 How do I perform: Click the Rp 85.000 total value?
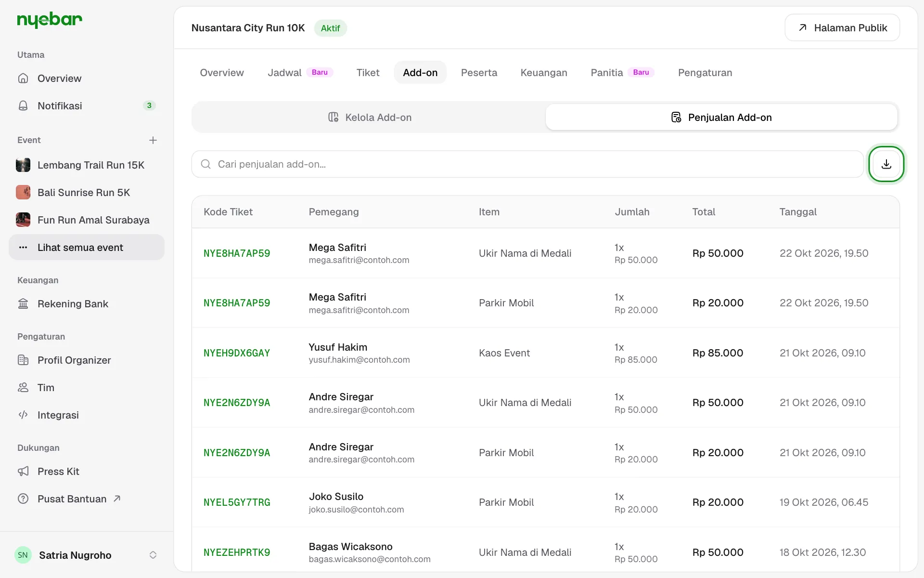click(x=718, y=353)
